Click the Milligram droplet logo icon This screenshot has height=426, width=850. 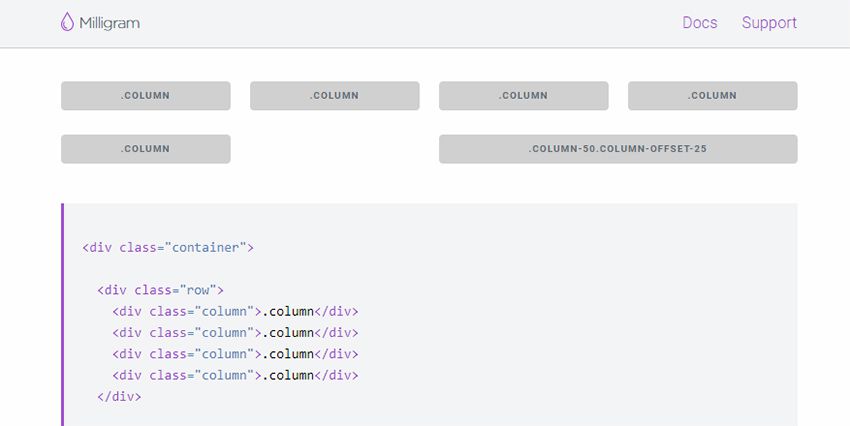[67, 22]
